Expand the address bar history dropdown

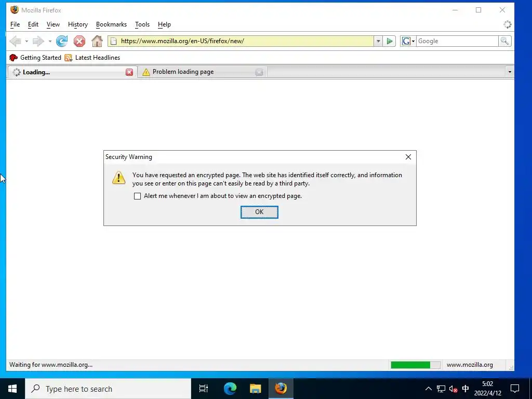tap(378, 42)
